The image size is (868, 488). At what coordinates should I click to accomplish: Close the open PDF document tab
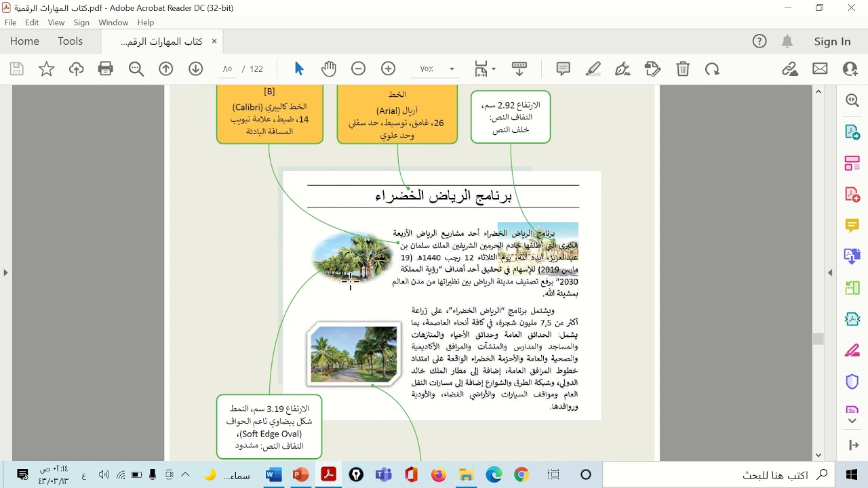[x=214, y=41]
